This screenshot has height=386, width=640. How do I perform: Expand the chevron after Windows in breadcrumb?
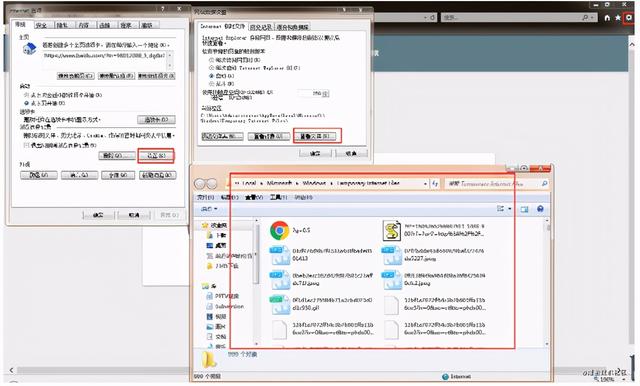(x=331, y=184)
